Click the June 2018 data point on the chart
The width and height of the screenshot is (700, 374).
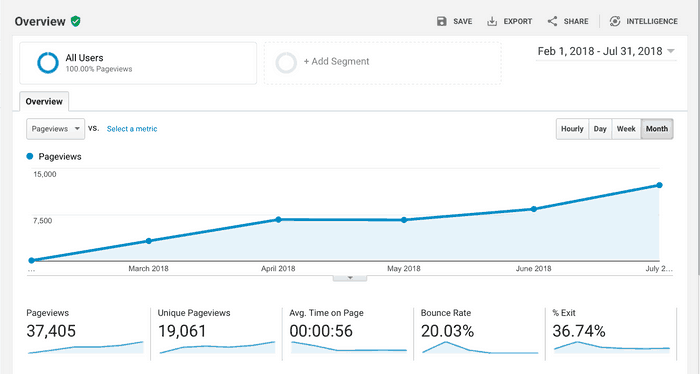(x=533, y=209)
